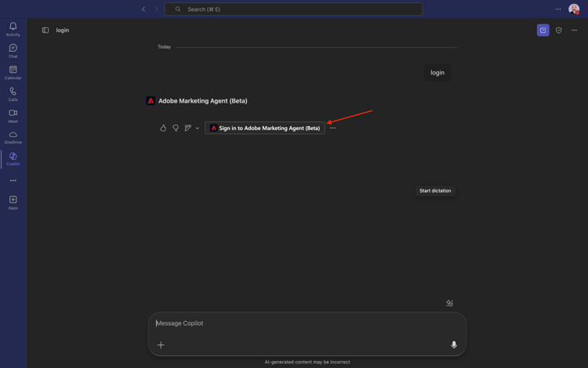Click the green shield icon
The width and height of the screenshot is (588, 368).
pos(559,30)
